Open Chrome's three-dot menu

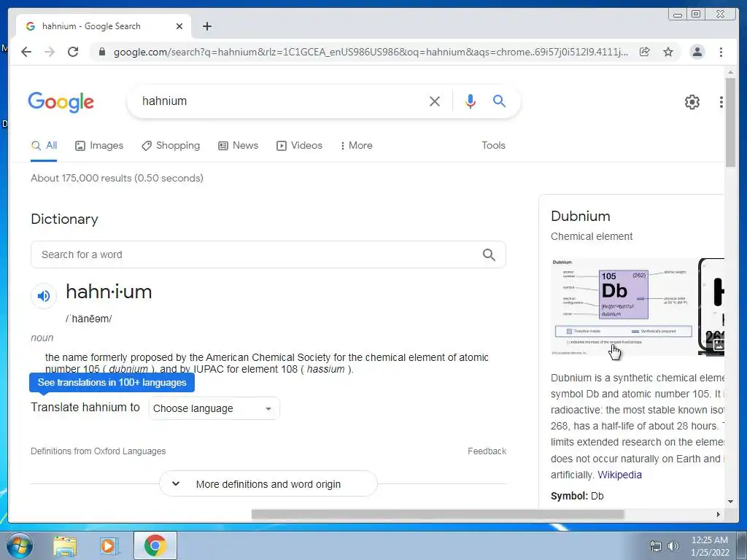(x=721, y=52)
